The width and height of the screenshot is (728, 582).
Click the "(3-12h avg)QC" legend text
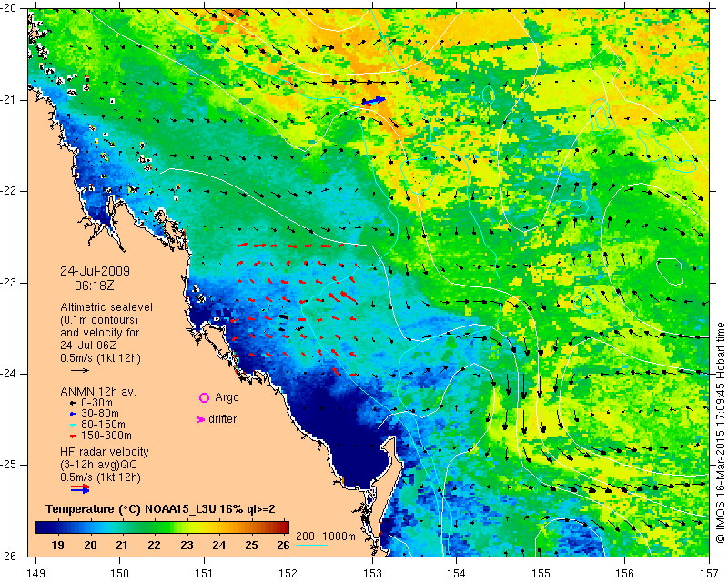click(98, 465)
